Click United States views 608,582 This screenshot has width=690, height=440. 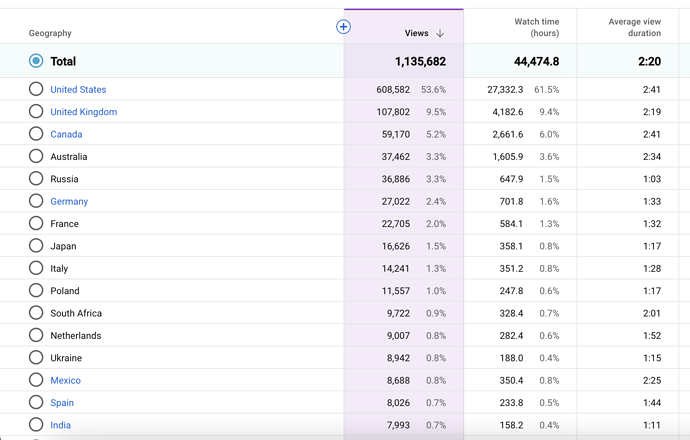393,89
